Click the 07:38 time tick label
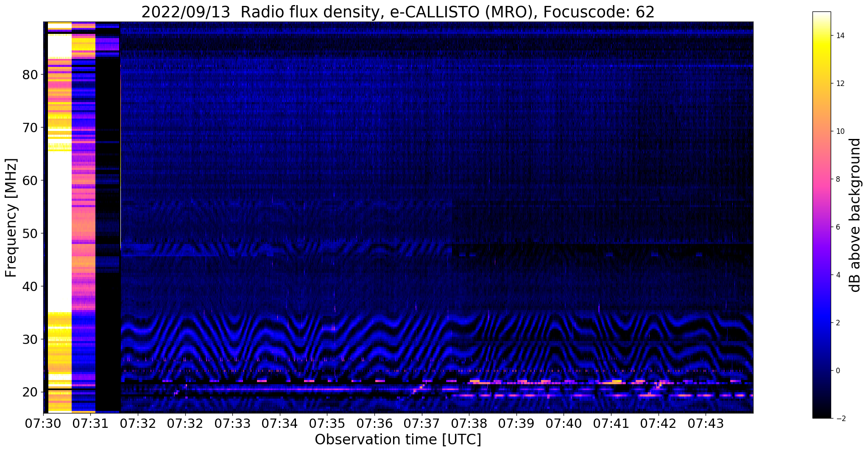Screen dimensions: 868x452 469,423
